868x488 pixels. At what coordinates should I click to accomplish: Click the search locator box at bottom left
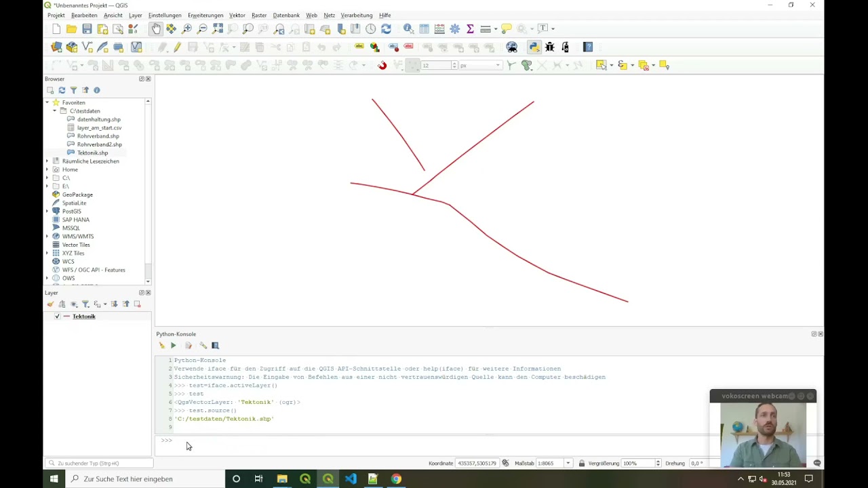click(99, 463)
